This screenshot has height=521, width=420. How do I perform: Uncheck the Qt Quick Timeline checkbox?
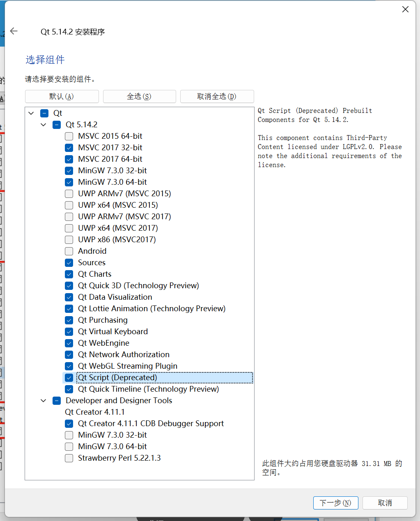(69, 389)
